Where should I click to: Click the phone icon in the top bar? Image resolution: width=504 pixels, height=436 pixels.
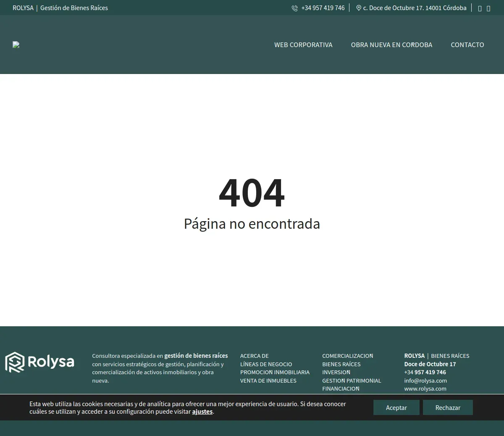[295, 8]
